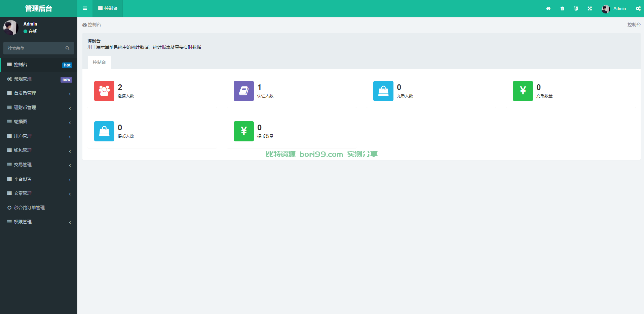Click the 管理后台 logo title
This screenshot has width=644, height=314.
click(x=39, y=8)
